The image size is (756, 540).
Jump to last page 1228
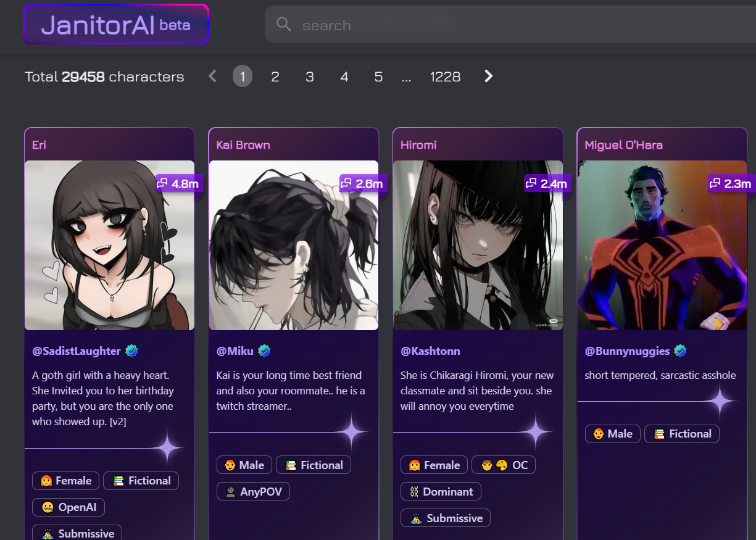pos(445,77)
